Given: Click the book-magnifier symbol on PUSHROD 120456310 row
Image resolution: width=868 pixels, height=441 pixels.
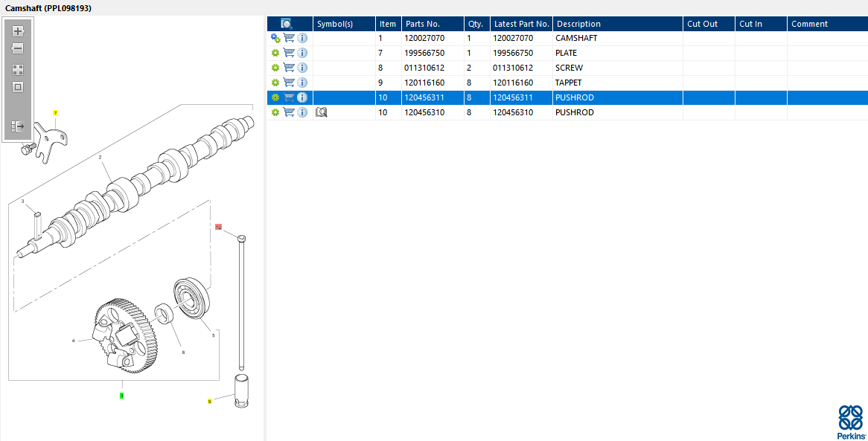Looking at the screenshot, I should tap(321, 112).
